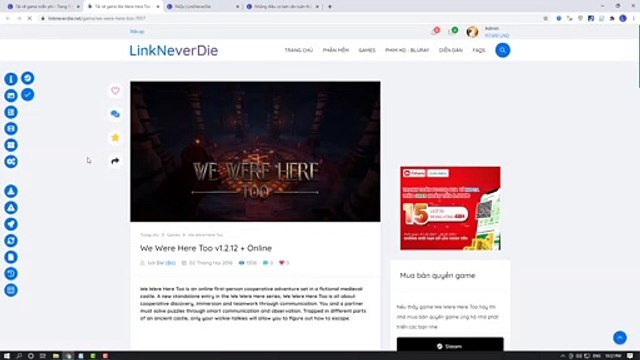Click the LinkNeverDie logo

pos(173,50)
